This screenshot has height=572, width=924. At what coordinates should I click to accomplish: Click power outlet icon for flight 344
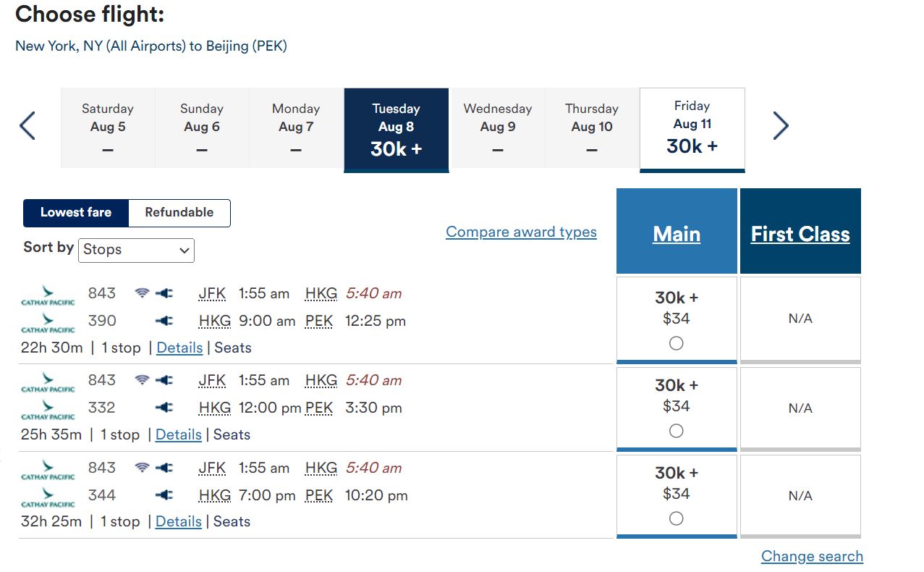164,495
